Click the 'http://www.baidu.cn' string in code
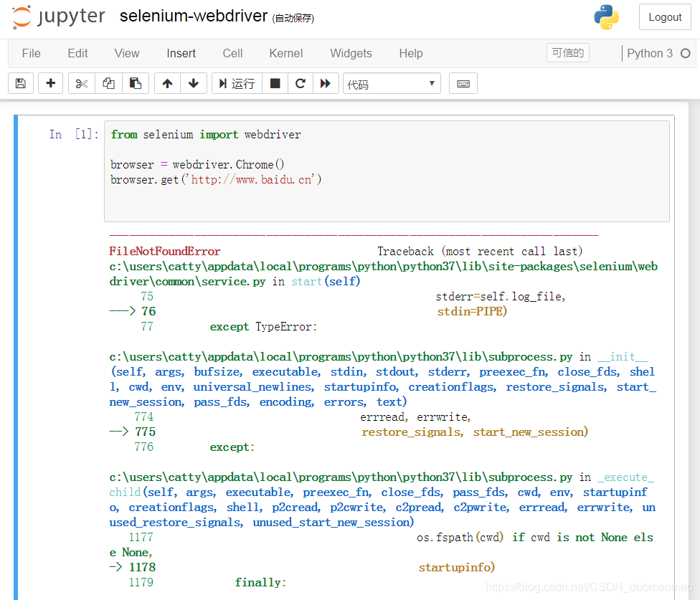This screenshot has height=600, width=700. tap(252, 180)
